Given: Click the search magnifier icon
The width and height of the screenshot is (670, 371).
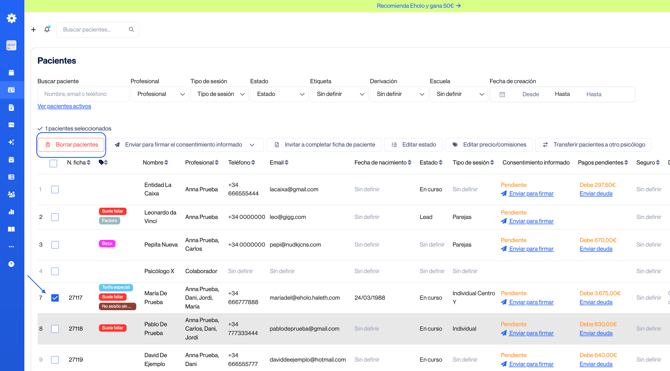Looking at the screenshot, I should pos(131,29).
